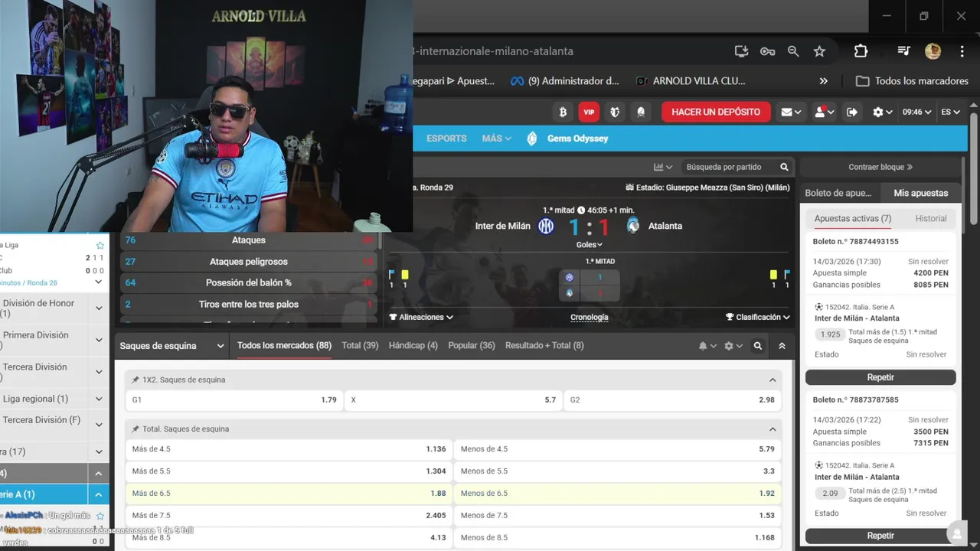Select Resultado + Total (8) tab
The image size is (980, 551).
[544, 346]
